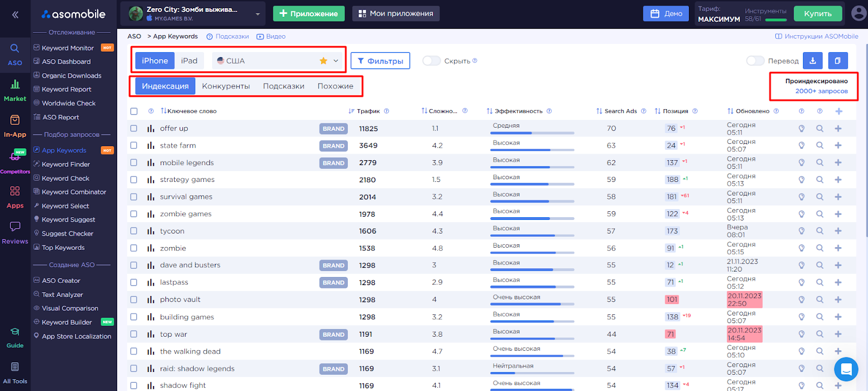Toggle the Скрыть switch
Viewport: 868px width, 391px height.
pyautogui.click(x=431, y=61)
